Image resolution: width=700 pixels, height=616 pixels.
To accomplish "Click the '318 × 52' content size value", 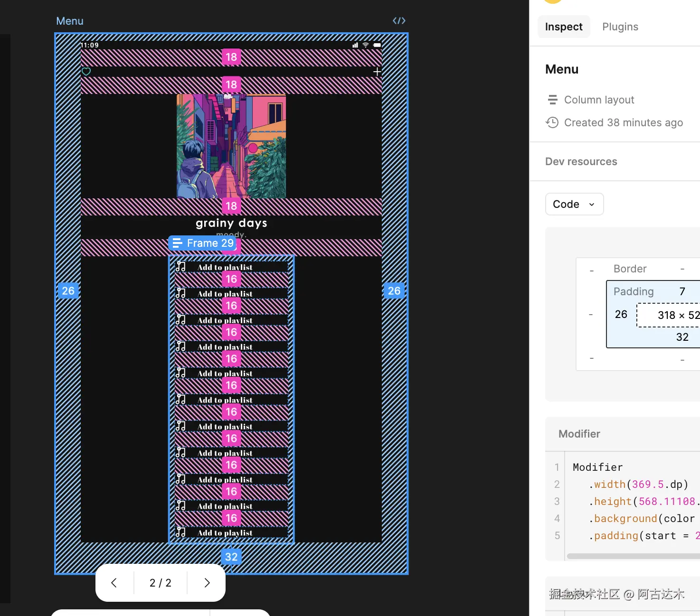I will pyautogui.click(x=679, y=315).
